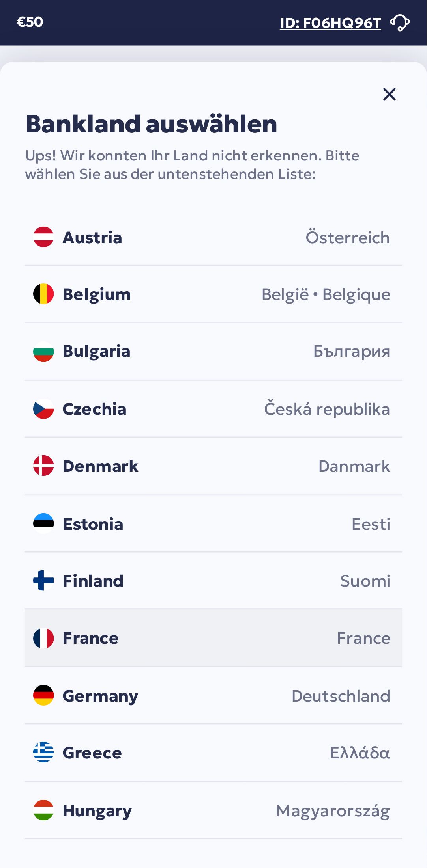This screenshot has height=868, width=427.
Task: Click the Estonia flag icon
Action: click(x=43, y=523)
